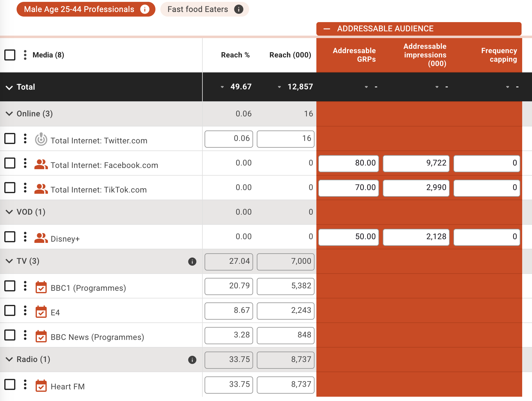The height and width of the screenshot is (401, 532).
Task: Edit BBC News Reach (000) field 848
Action: pyautogui.click(x=286, y=336)
